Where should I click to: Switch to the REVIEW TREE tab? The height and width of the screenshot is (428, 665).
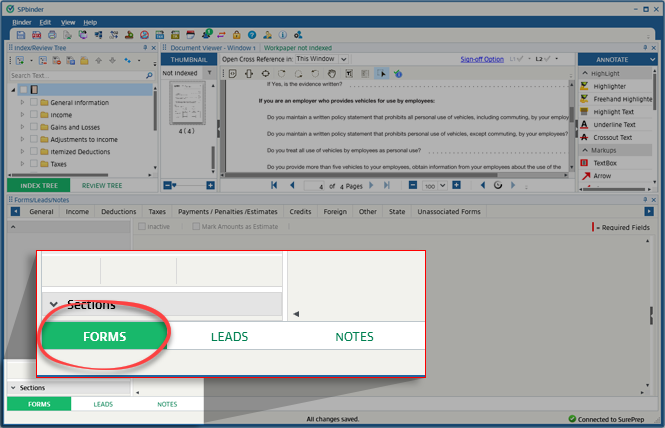pos(102,185)
